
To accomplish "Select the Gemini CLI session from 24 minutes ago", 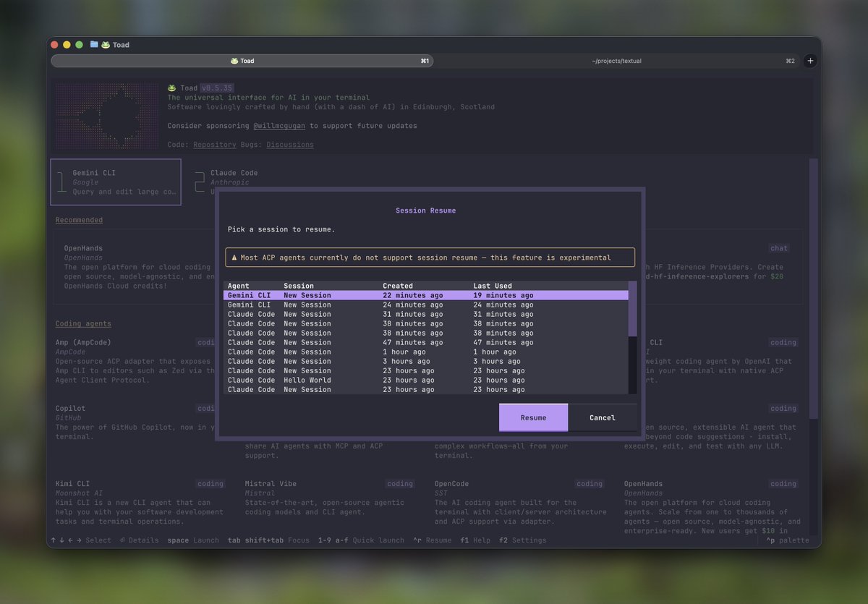I will pyautogui.click(x=426, y=305).
